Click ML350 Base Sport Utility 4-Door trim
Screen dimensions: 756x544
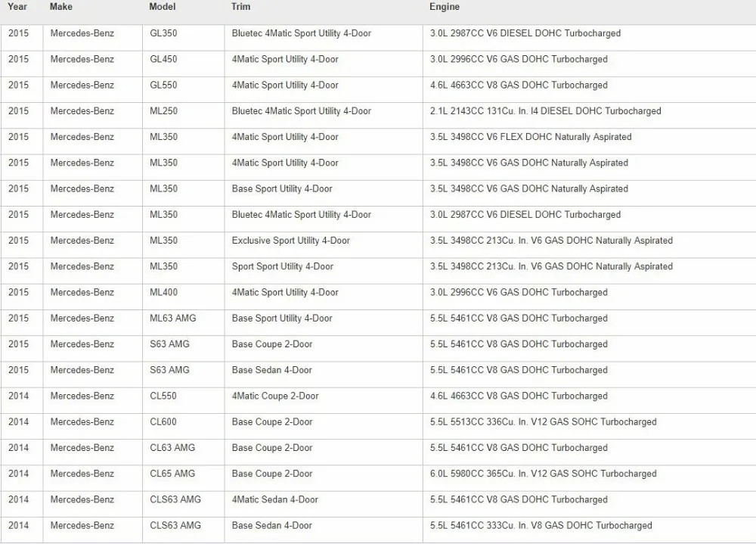click(282, 188)
